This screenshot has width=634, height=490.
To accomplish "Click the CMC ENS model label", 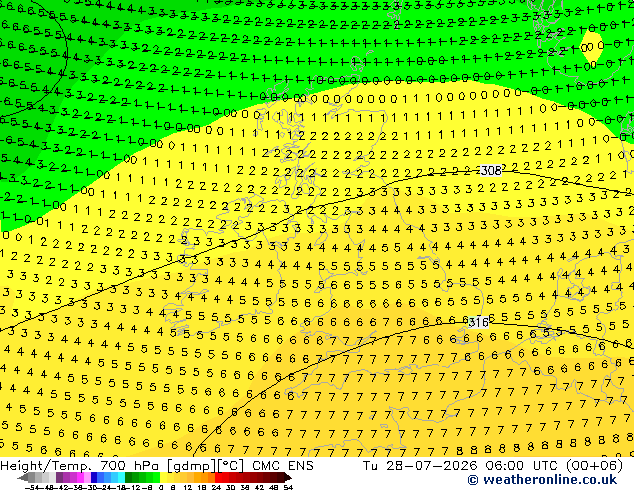I will tap(283, 466).
